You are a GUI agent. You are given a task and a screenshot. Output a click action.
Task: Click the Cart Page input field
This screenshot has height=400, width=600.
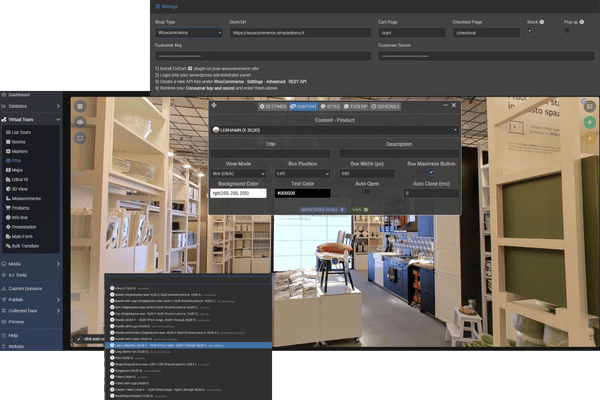click(x=412, y=33)
